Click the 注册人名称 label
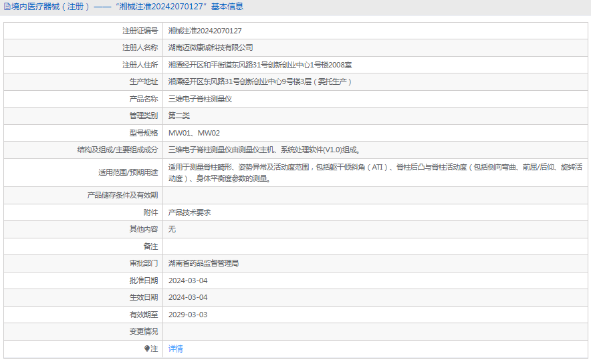 pyautogui.click(x=140, y=47)
